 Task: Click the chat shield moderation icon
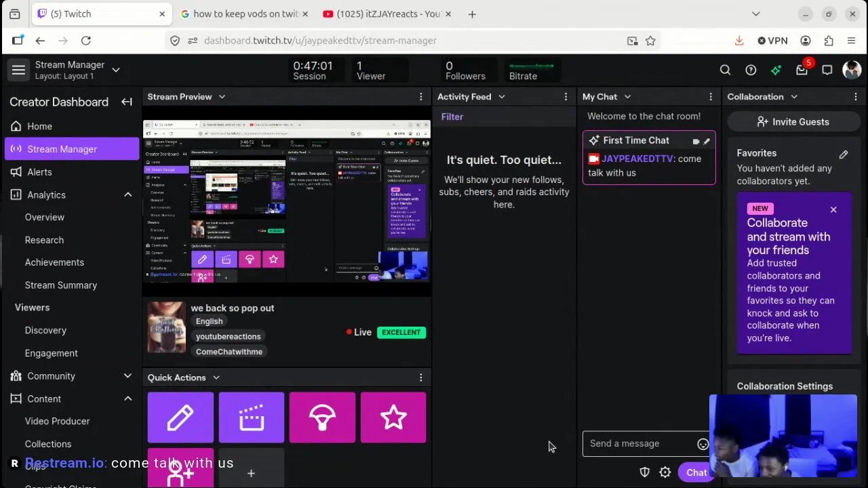click(x=645, y=472)
